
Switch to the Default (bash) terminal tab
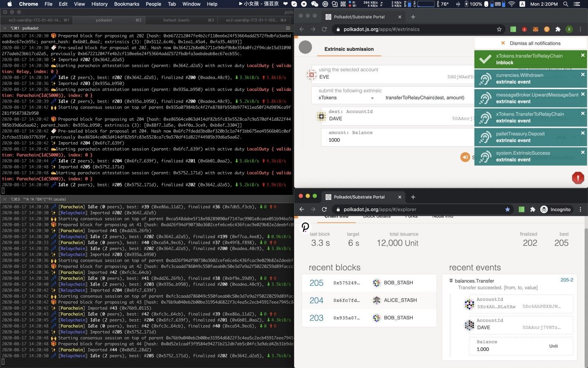click(x=176, y=20)
